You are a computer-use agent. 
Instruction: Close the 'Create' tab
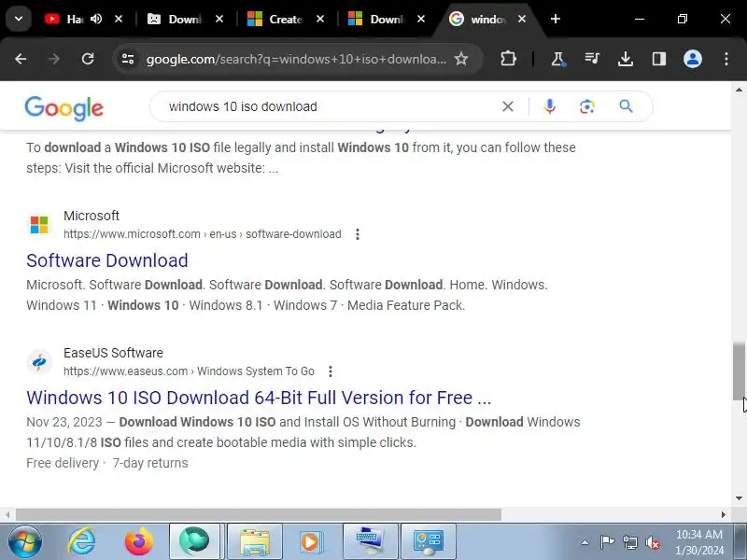click(x=320, y=19)
